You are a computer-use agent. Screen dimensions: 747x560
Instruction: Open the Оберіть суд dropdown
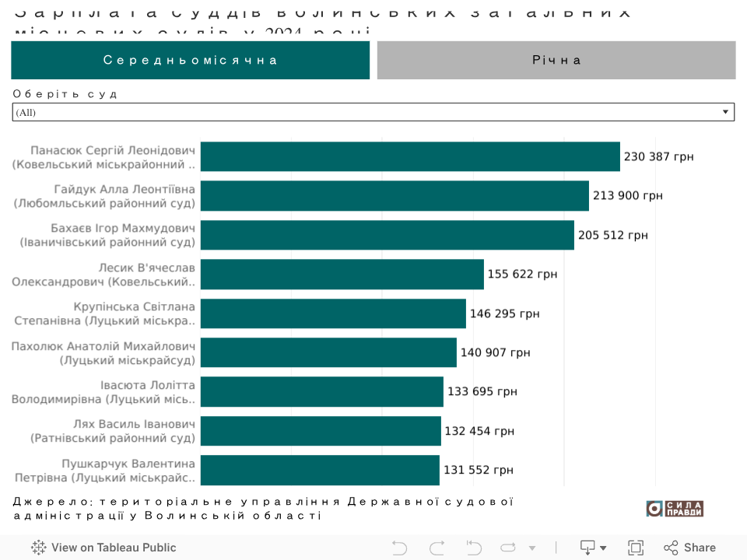[x=373, y=112]
